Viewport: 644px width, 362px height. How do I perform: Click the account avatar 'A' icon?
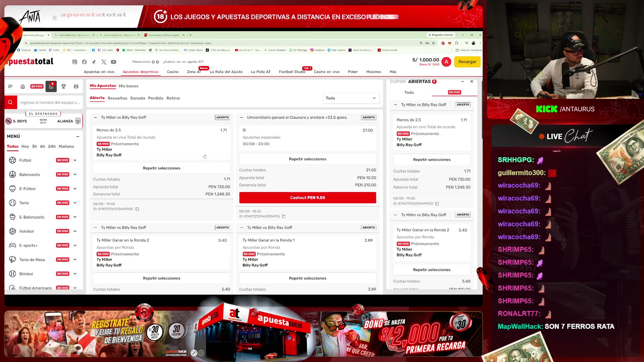pos(446,62)
